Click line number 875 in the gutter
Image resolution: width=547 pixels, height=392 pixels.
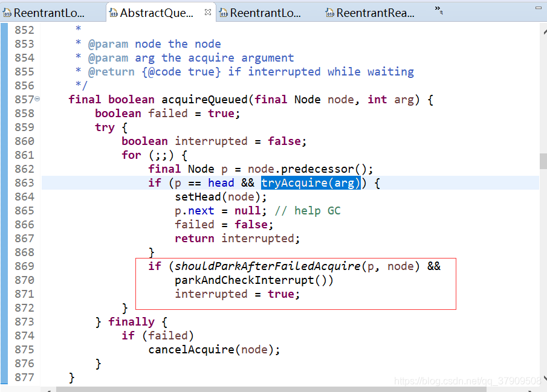click(24, 350)
